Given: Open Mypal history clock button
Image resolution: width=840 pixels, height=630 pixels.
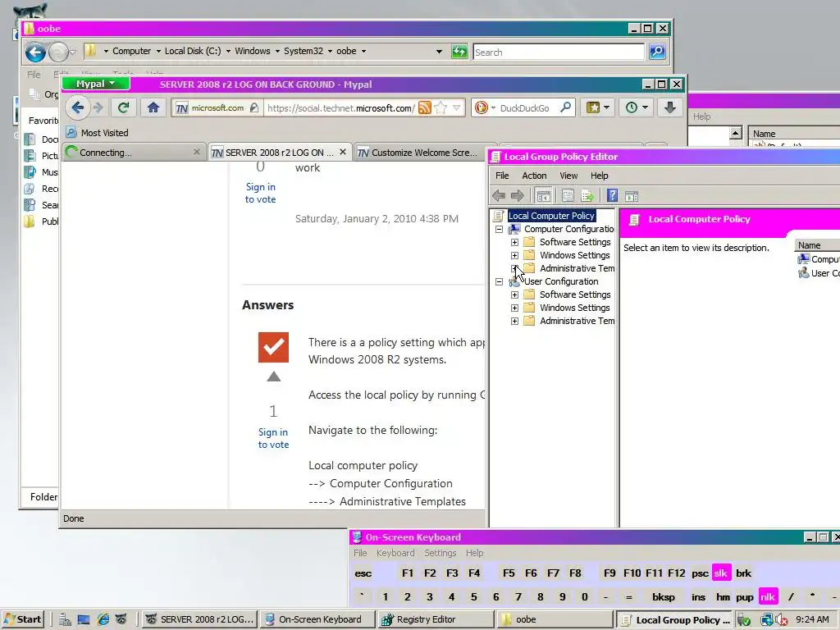Looking at the screenshot, I should (636, 107).
